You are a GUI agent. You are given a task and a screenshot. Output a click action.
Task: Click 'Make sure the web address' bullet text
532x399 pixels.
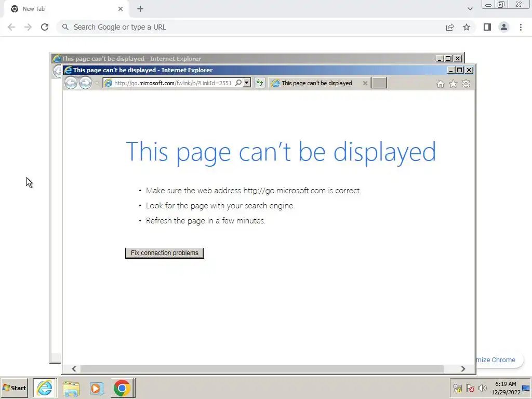[x=254, y=191]
